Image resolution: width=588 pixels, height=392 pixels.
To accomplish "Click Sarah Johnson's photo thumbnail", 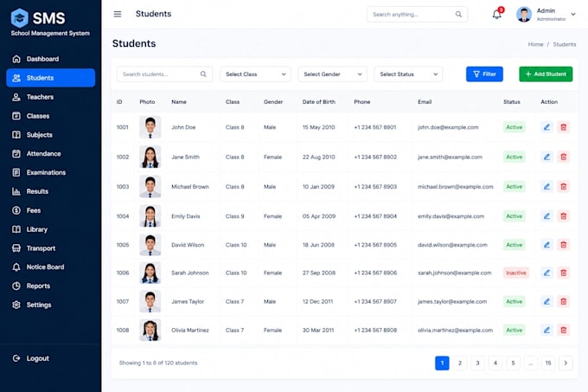I will pyautogui.click(x=150, y=273).
